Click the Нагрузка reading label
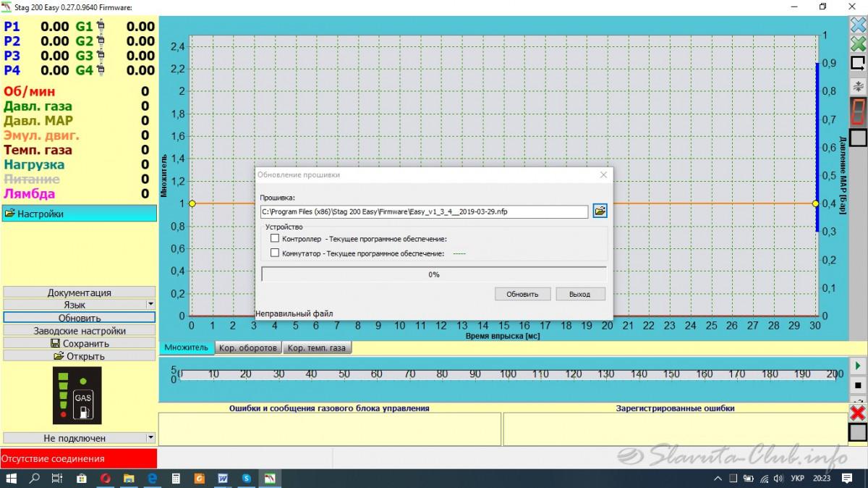This screenshot has height=488, width=868. pyautogui.click(x=34, y=164)
